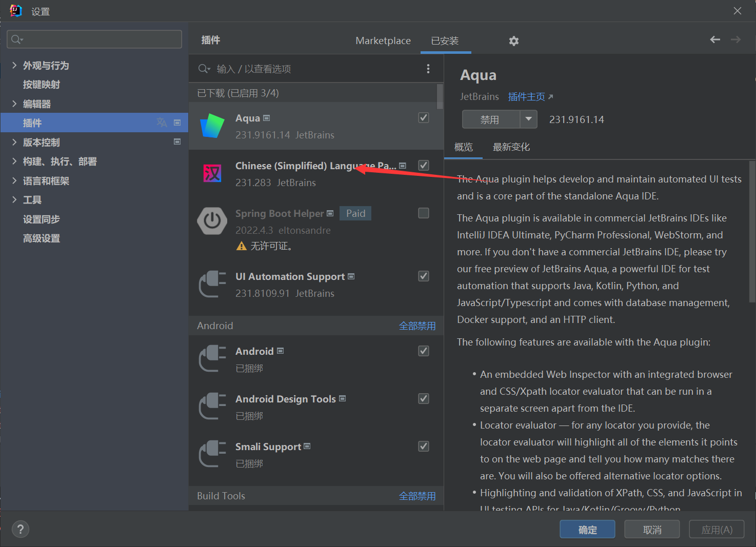Click the marker icon beside Spring Boot Helper

(x=330, y=213)
